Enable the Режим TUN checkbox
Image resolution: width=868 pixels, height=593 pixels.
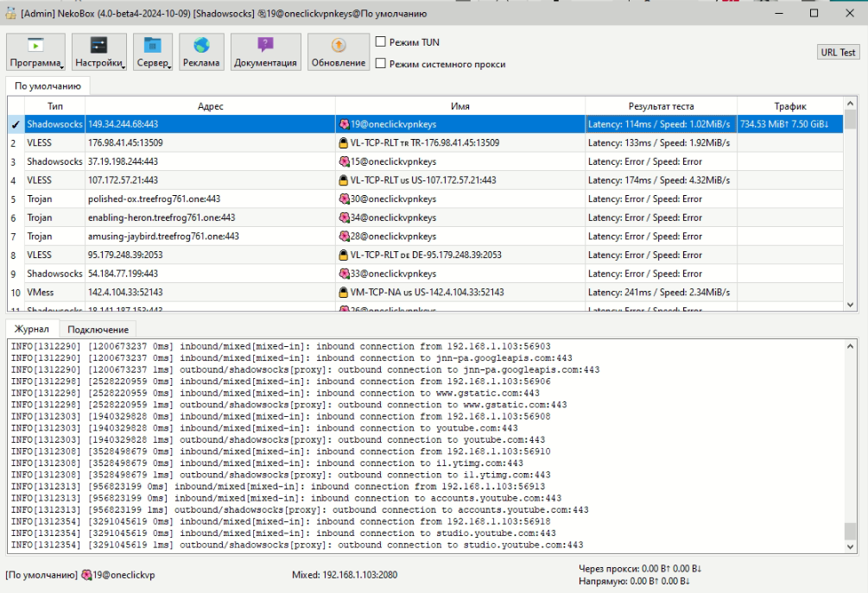point(381,41)
